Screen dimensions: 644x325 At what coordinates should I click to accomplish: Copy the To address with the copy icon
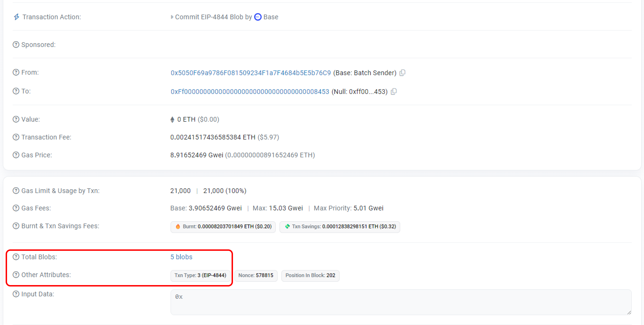393,92
